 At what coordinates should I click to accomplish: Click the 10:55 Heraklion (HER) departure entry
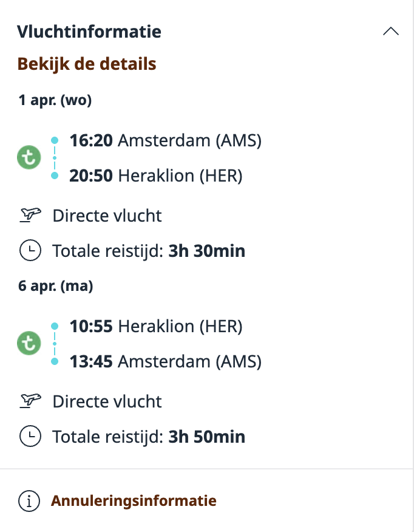pos(155,326)
